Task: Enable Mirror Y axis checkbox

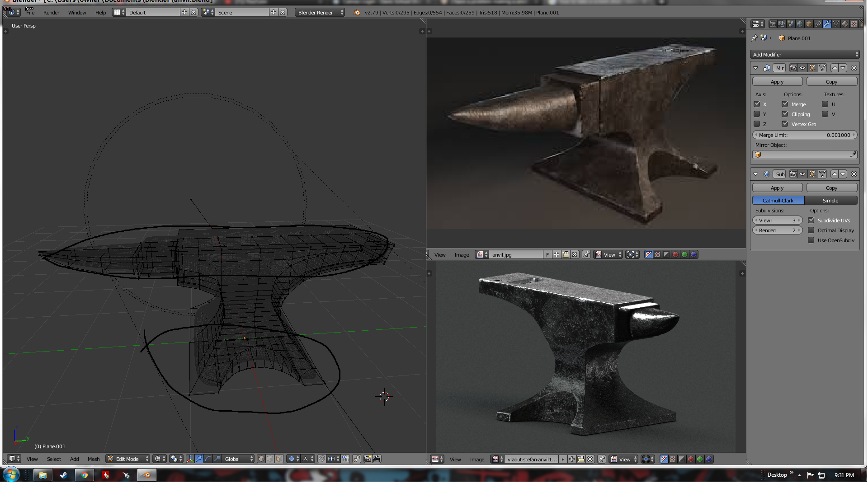Action: click(757, 114)
